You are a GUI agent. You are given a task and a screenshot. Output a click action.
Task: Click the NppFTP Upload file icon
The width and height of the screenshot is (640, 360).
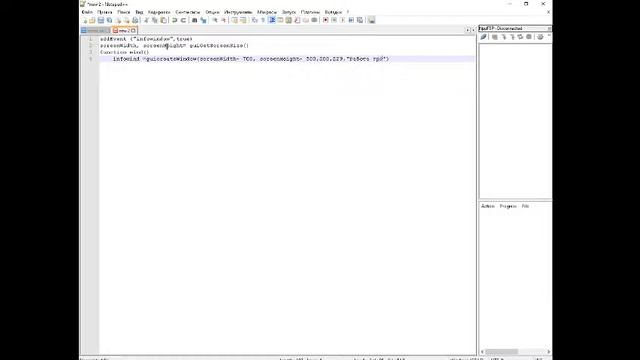[513, 37]
